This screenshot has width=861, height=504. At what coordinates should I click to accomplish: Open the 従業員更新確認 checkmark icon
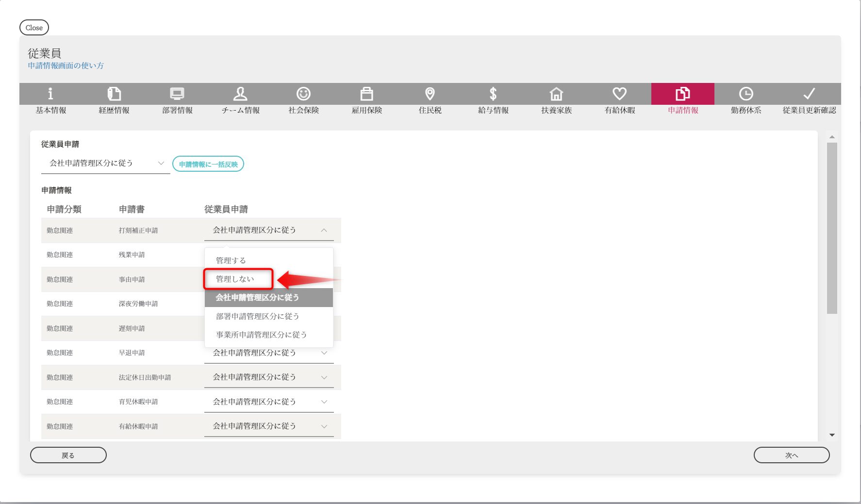pos(809,94)
